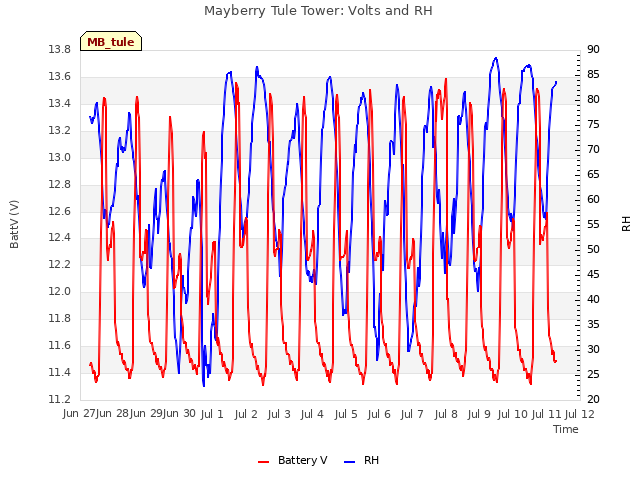The height and width of the screenshot is (480, 640).
Task: Click the 35 RH axis tick label
Action: coord(593,324)
